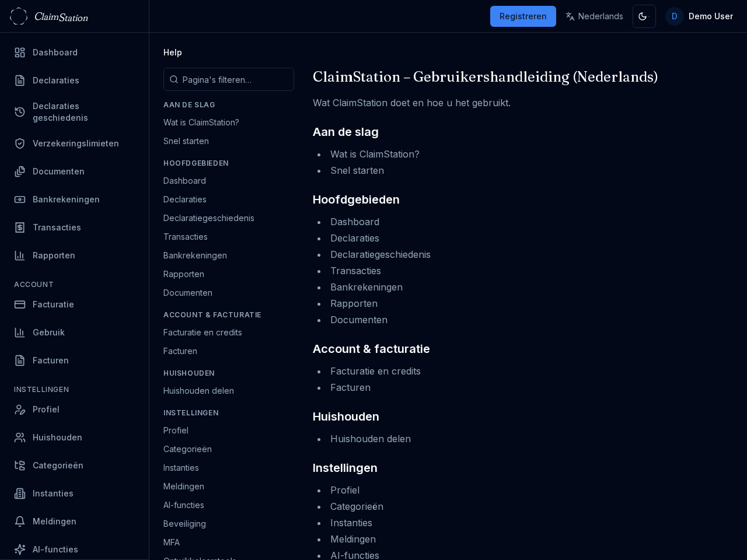The width and height of the screenshot is (747, 560).
Task: Select the Meldingen bell icon
Action: (x=20, y=521)
